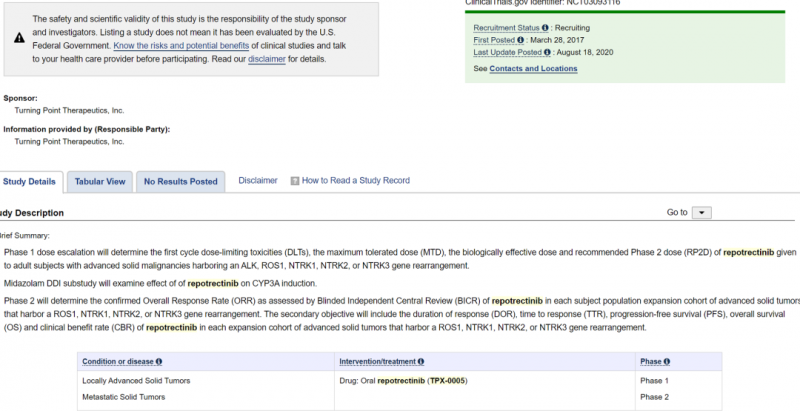The height and width of the screenshot is (411, 800).
Task: Click highlighted repotrectinib in Midazolam sentence
Action: [x=213, y=284]
